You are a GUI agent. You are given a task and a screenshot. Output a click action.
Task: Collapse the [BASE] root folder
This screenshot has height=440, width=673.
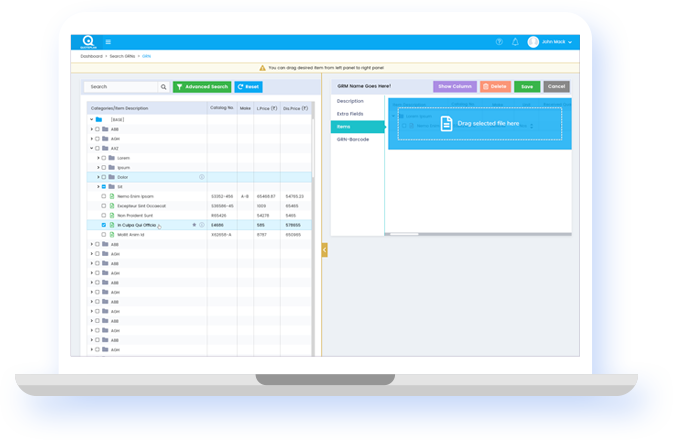click(91, 119)
